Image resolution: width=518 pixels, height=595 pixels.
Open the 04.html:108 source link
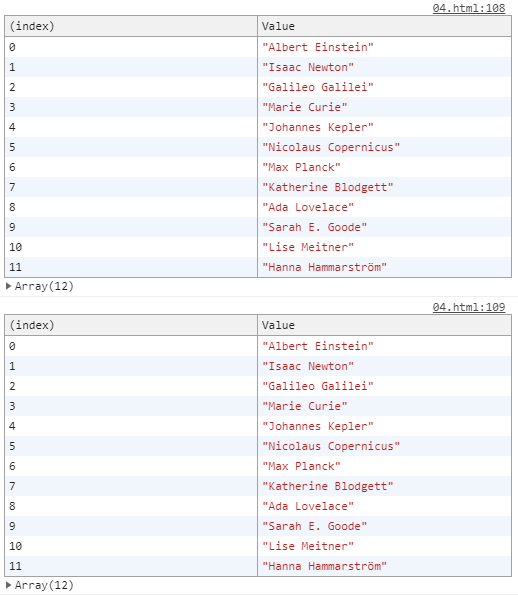coord(469,8)
